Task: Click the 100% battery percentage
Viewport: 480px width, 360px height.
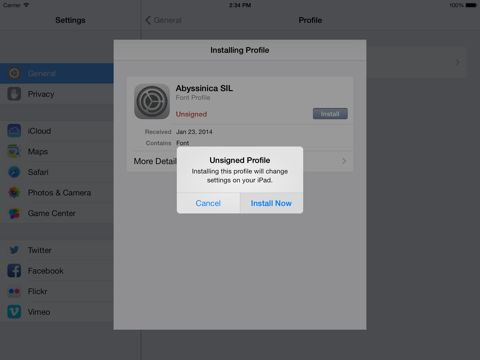Action: coord(457,5)
